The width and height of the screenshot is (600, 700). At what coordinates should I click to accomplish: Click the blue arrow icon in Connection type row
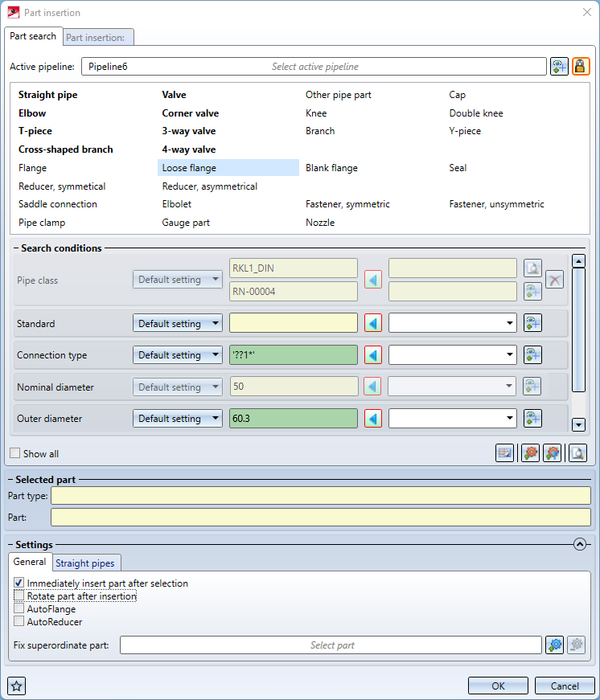[372, 355]
